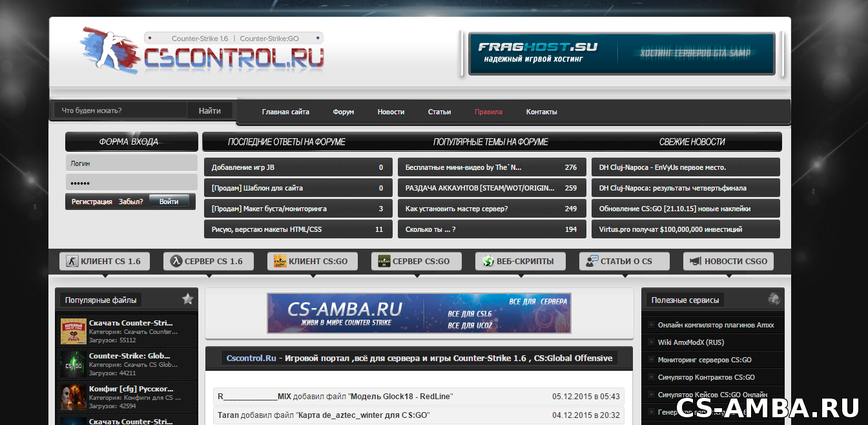The height and width of the screenshot is (425, 868).
Task: Read the news 'DH Cluj-Napoca - EnVyUs первое место.'
Action: coord(663,167)
